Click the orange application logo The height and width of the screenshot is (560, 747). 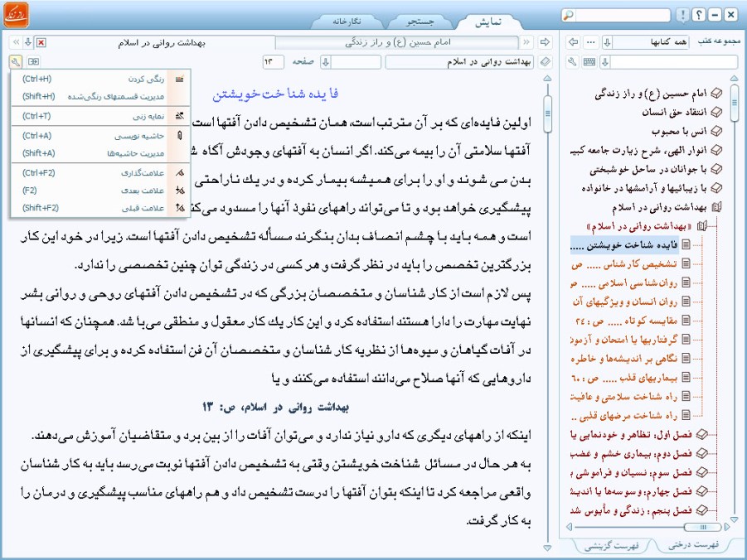coord(17,15)
